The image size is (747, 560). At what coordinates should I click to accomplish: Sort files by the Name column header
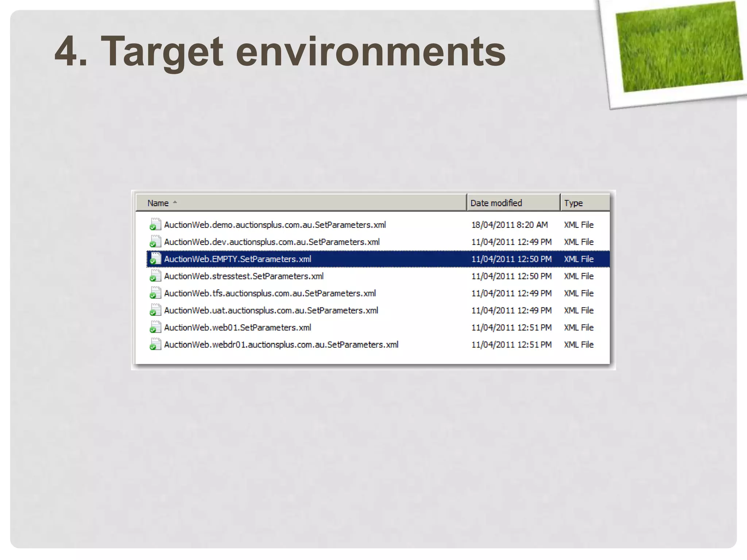[158, 203]
